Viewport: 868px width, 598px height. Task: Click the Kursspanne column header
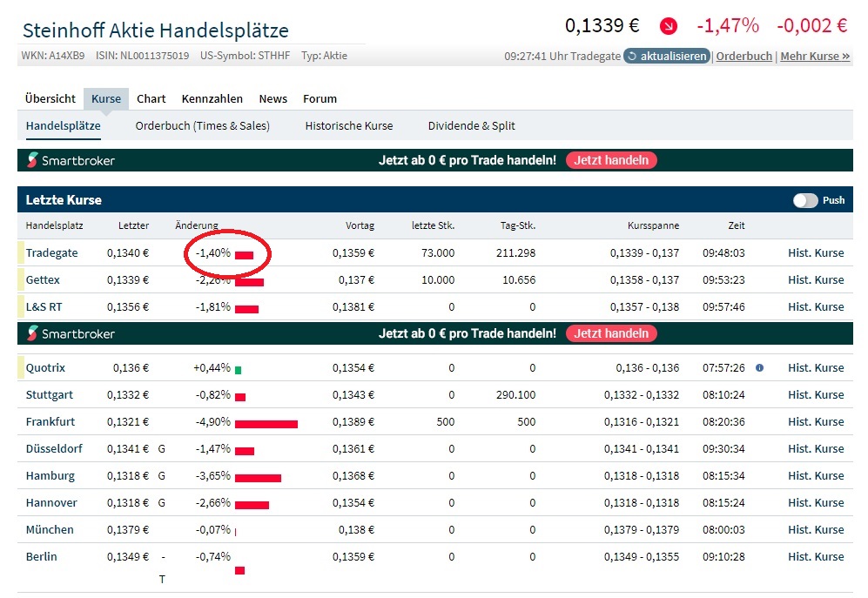click(x=653, y=225)
